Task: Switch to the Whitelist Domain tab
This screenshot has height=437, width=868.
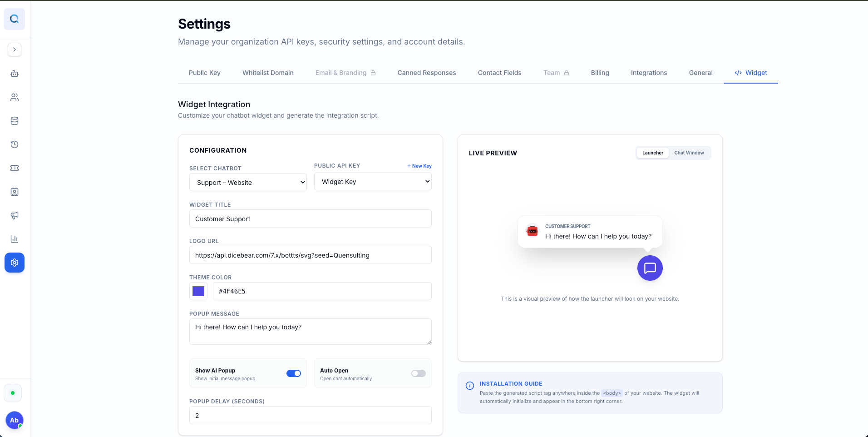Action: [x=268, y=73]
